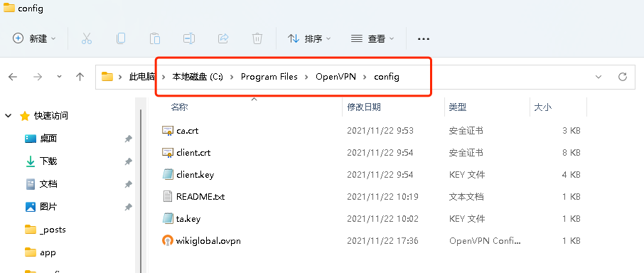644x273 pixels.
Task: Click the Copy icon in toolbar
Action: (x=120, y=38)
